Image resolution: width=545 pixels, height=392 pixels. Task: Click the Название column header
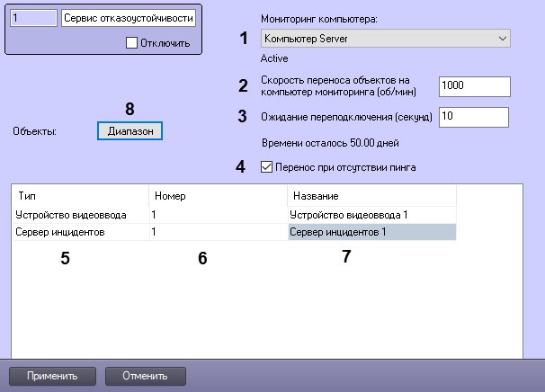pos(371,195)
